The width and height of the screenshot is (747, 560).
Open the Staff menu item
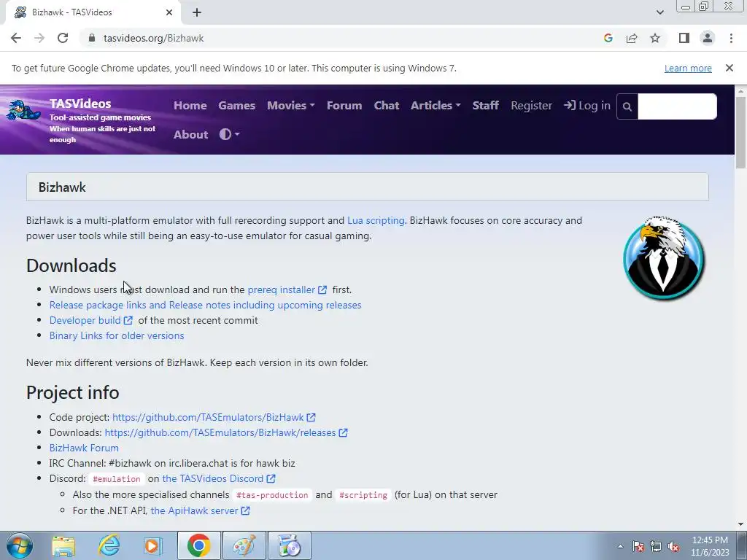485,105
